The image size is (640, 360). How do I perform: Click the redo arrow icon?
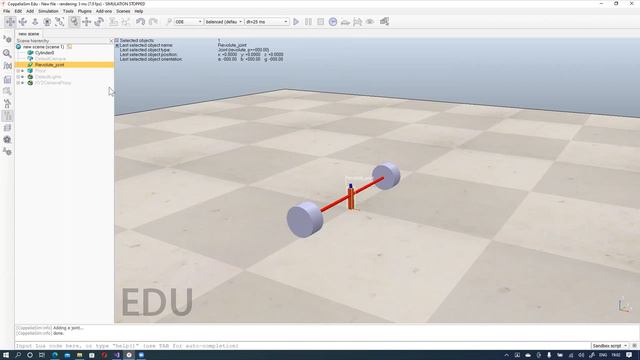[153, 22]
